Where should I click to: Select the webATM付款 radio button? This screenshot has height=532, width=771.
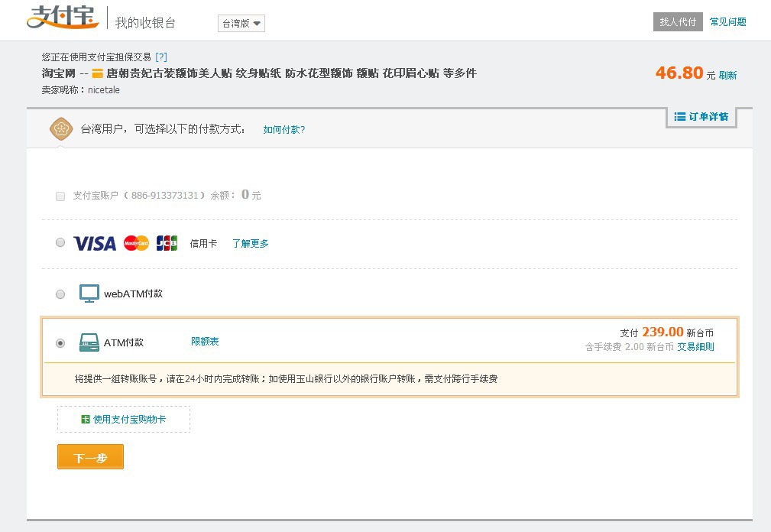click(60, 294)
